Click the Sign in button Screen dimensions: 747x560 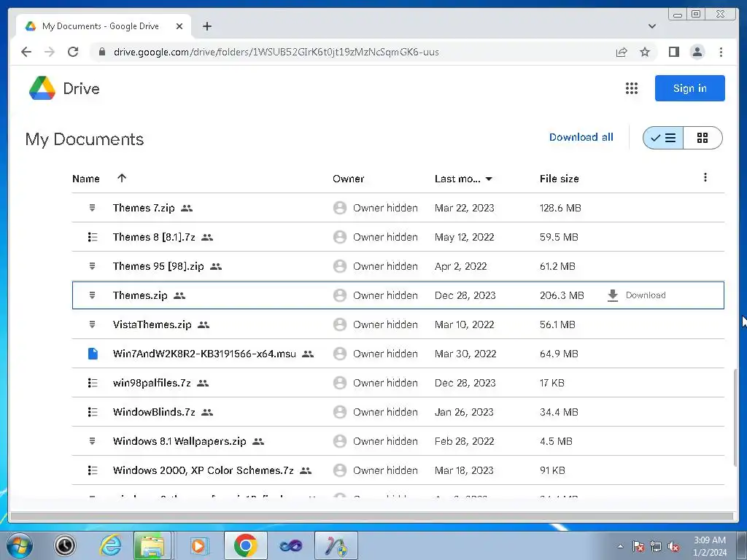click(x=689, y=88)
